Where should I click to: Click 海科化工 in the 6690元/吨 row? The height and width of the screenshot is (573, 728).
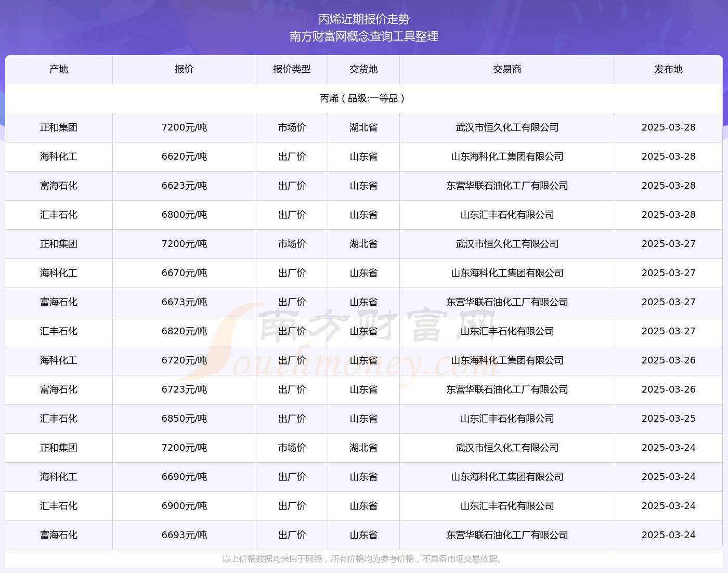(x=59, y=477)
